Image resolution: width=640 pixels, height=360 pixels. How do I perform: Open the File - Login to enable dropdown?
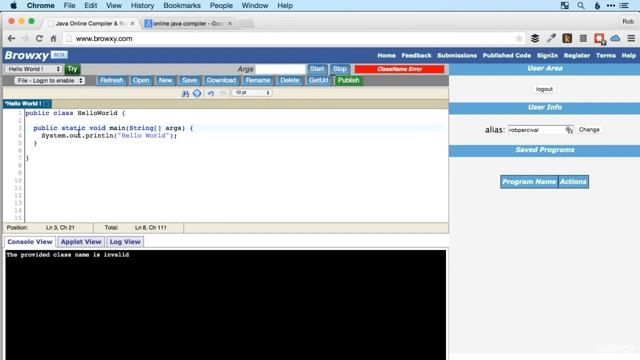50,80
